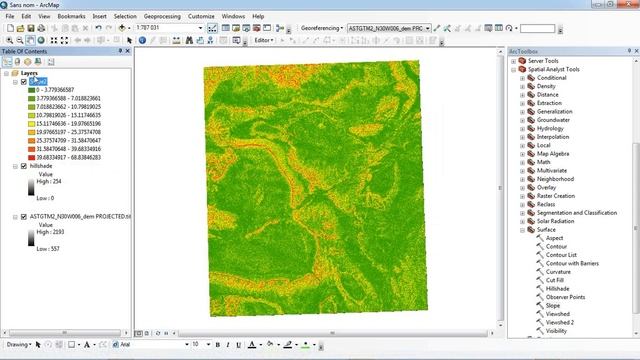Click the Full Extent globe icon
The height and width of the screenshot is (360, 640).
click(41, 40)
